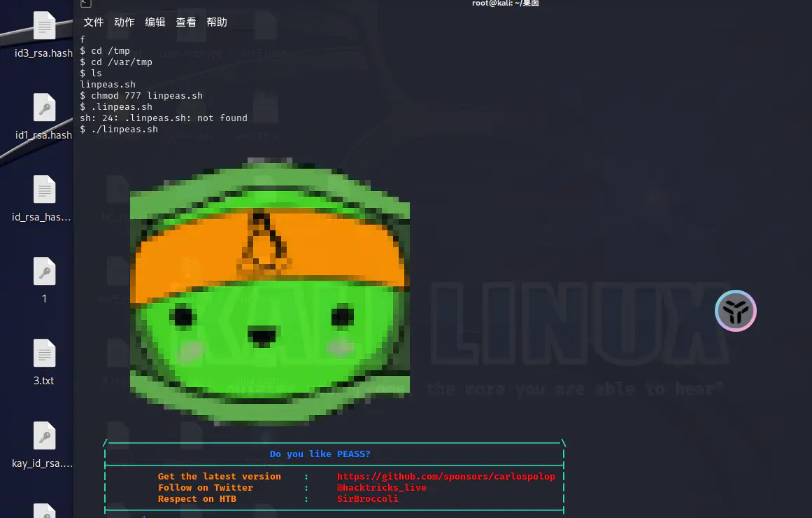
Task: Click the 3.txt file name label
Action: tap(44, 381)
